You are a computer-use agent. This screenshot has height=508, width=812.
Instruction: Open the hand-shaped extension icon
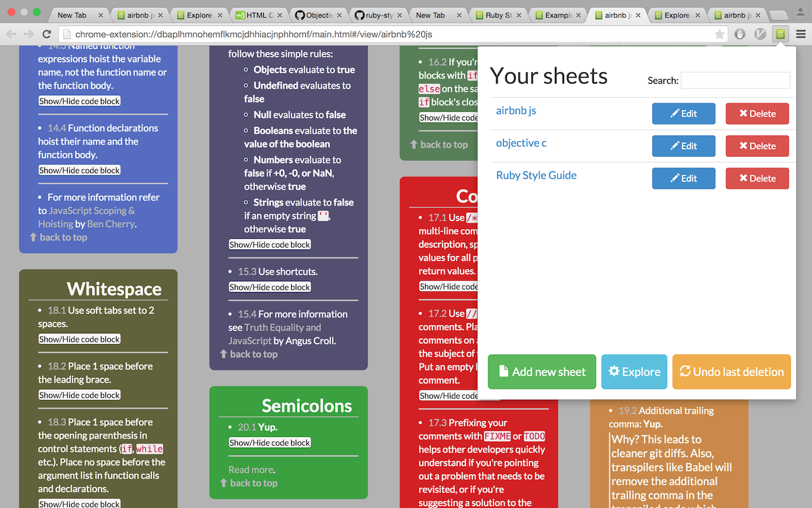[x=740, y=34]
